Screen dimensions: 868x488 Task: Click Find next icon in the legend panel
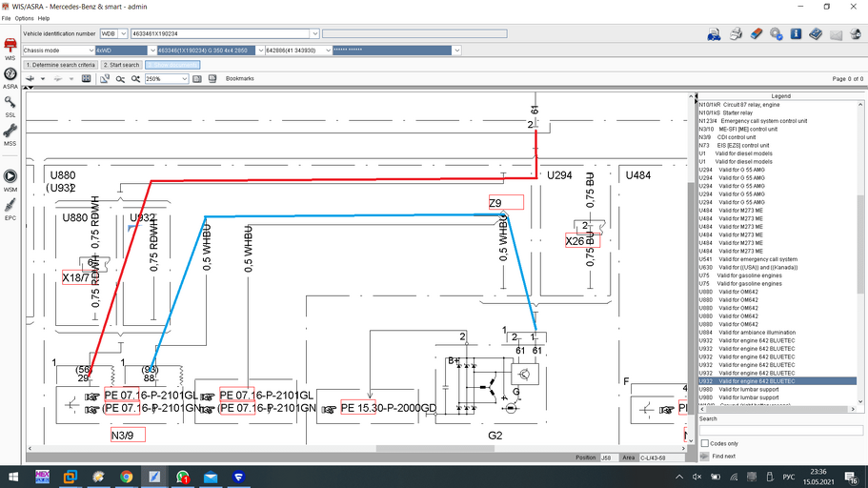pyautogui.click(x=704, y=456)
